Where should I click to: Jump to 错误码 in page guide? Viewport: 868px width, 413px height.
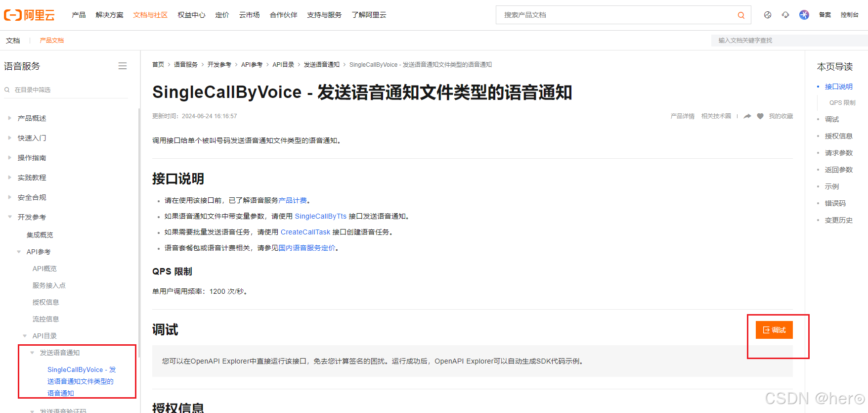click(x=835, y=203)
